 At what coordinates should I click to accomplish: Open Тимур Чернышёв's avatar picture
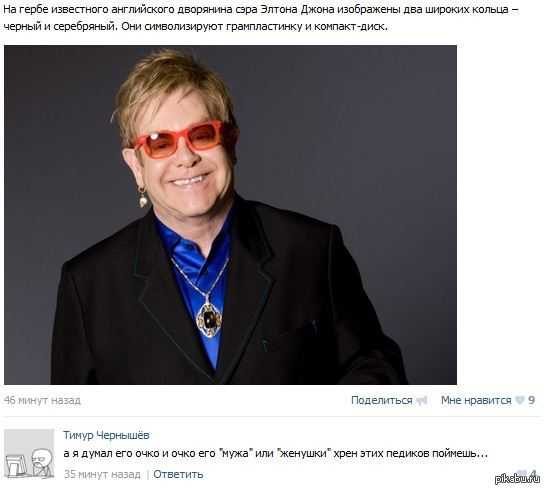point(29,454)
